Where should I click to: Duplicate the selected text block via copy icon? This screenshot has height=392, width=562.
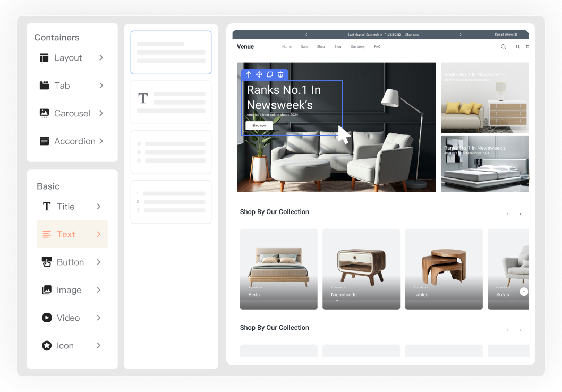click(269, 74)
